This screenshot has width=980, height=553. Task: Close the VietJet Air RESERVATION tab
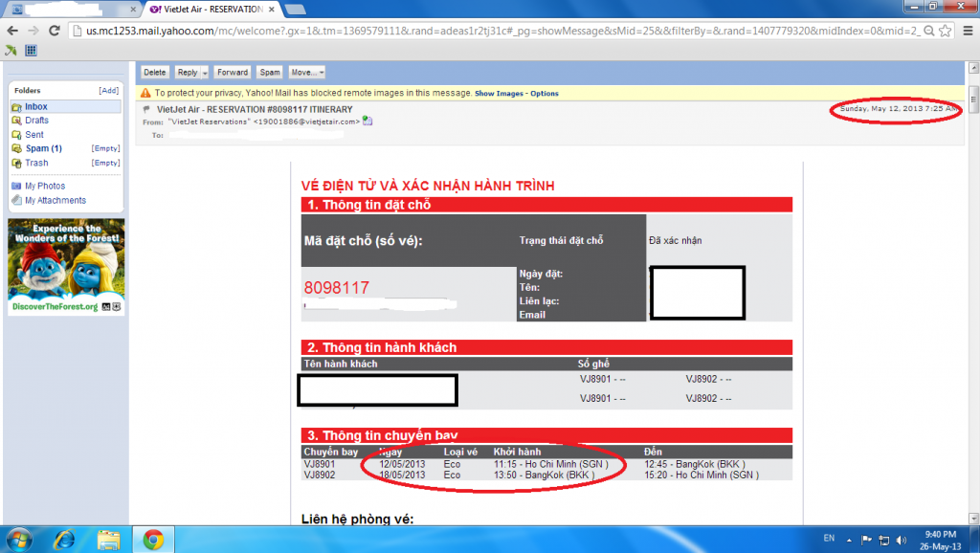[x=271, y=10]
